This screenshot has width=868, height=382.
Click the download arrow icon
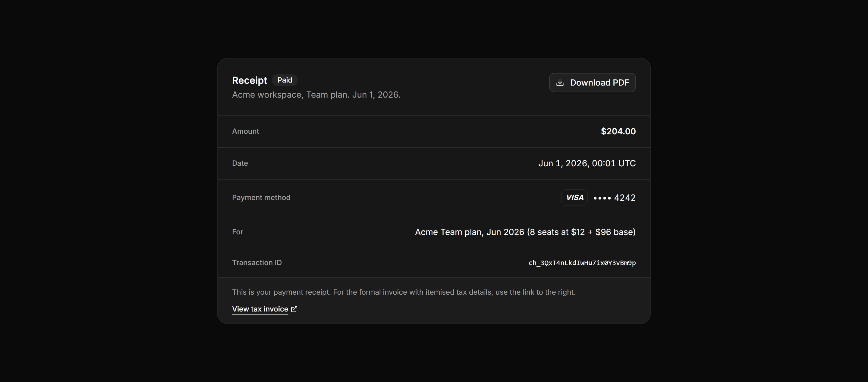560,83
